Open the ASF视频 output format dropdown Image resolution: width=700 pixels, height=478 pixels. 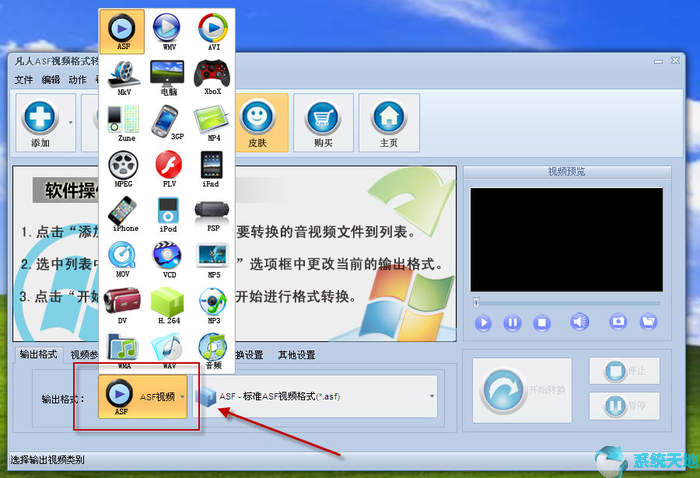pyautogui.click(x=183, y=397)
